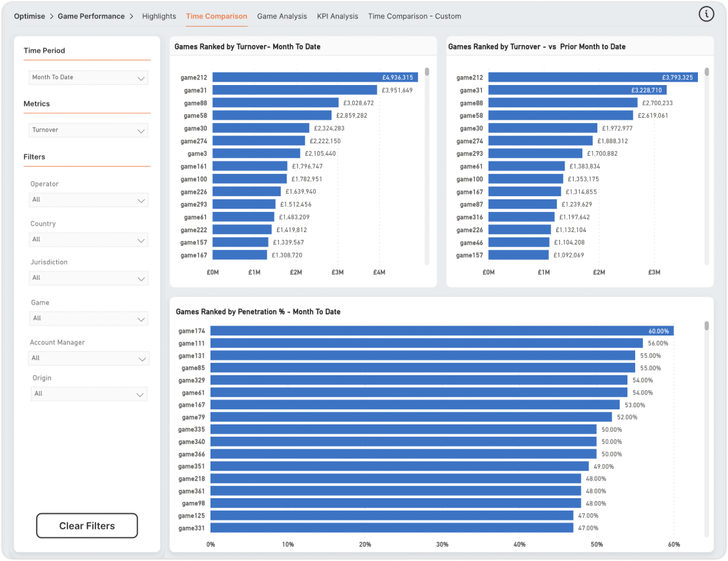Select the Time Comparison tab

click(216, 16)
